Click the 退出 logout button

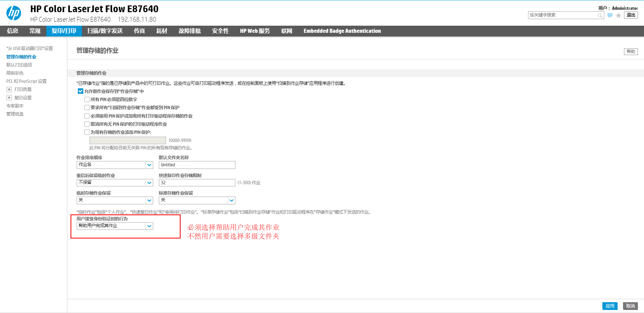tap(631, 15)
